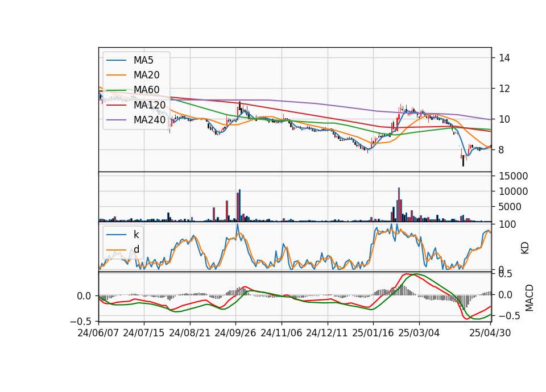Click the 24/11/06 date axis label
546x392 pixels.
[282, 333]
